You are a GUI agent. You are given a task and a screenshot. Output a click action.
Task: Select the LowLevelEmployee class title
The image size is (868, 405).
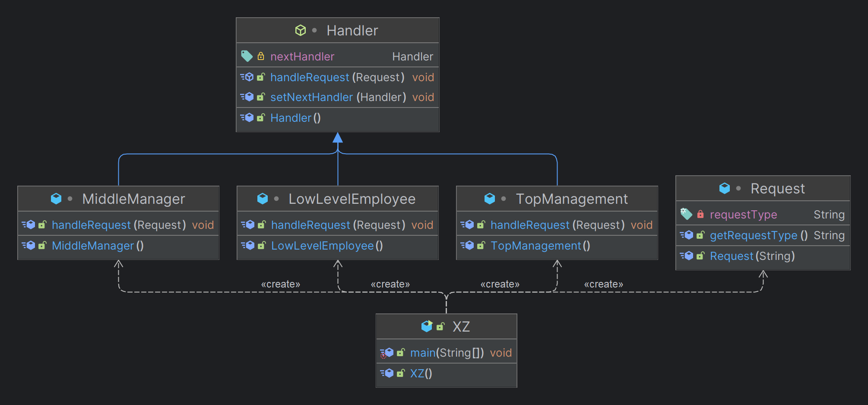pos(352,199)
